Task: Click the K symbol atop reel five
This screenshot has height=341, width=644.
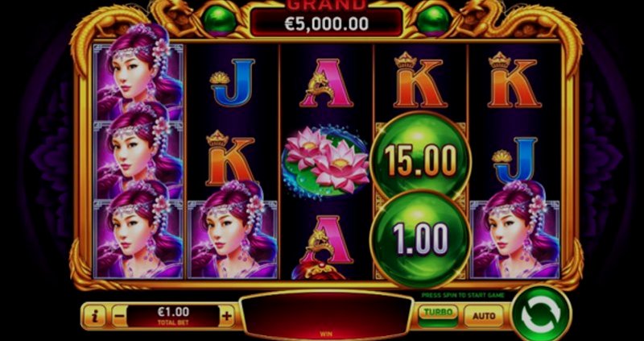Action: tap(514, 80)
